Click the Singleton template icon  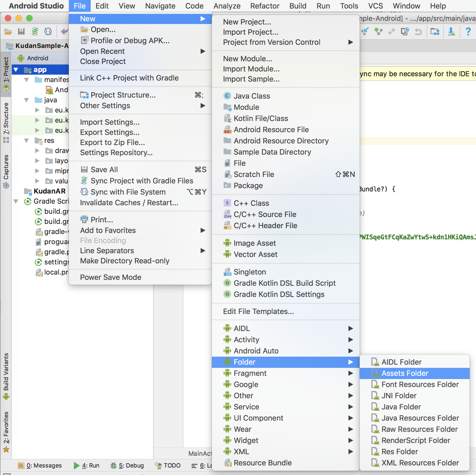tap(227, 272)
